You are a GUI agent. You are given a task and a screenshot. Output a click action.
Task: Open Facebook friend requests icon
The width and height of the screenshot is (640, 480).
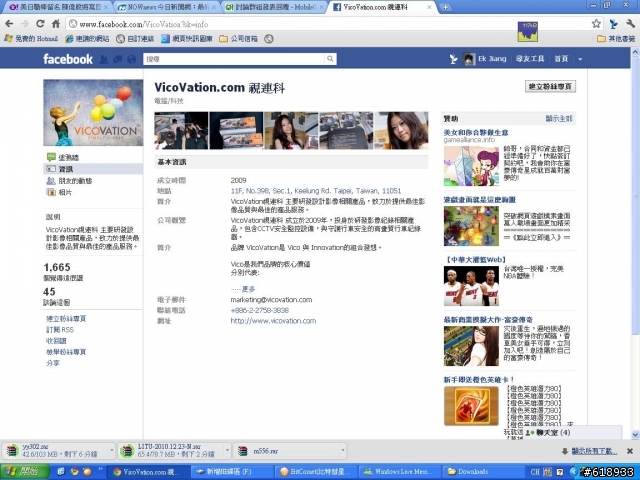coord(104,60)
